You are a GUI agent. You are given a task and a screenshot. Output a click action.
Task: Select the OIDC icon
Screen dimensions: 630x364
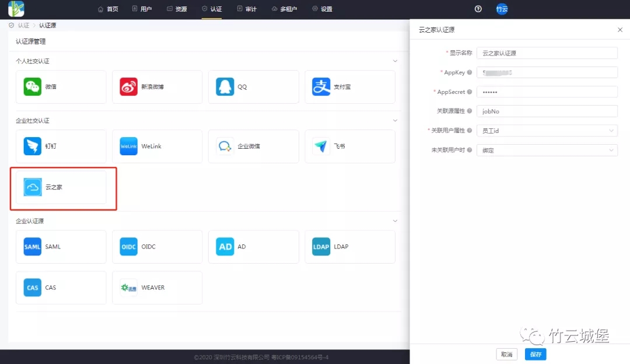coord(128,247)
